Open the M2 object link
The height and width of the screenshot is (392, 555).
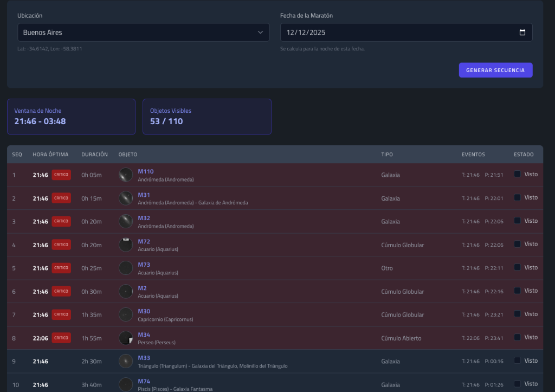tap(142, 288)
